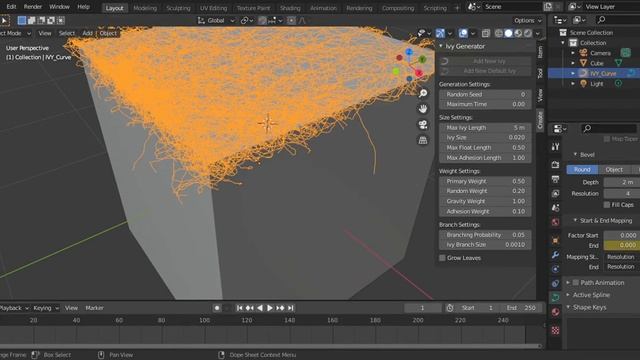Viewport: 640px width, 360px height.
Task: Click the Z blue axis on navigation gizmo
Action: (x=409, y=52)
